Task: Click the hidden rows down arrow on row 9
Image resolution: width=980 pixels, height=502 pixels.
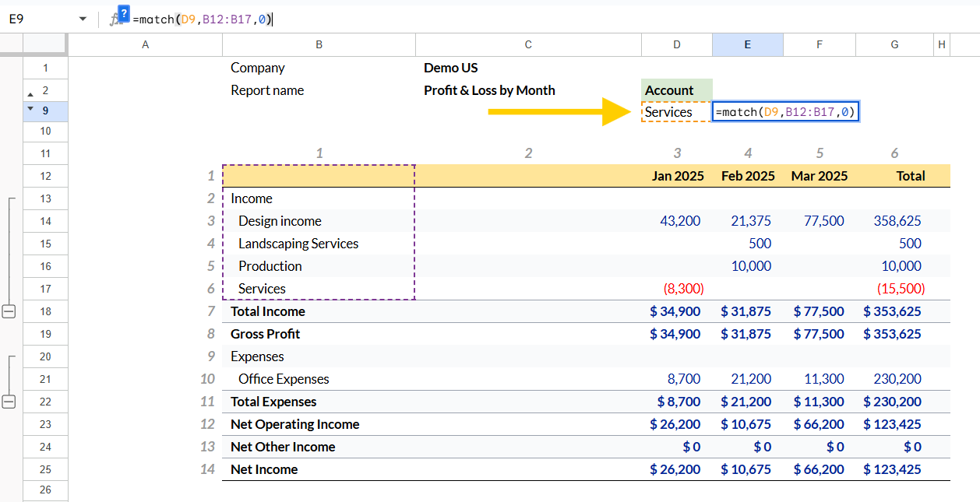Action: 31,108
